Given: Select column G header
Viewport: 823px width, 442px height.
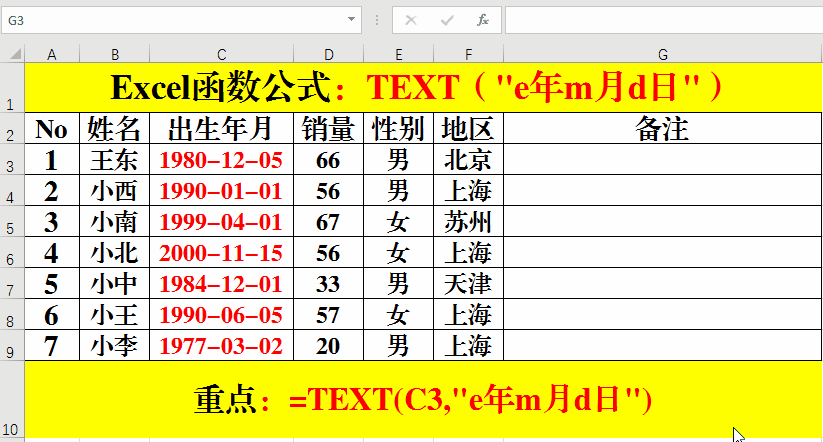Looking at the screenshot, I should point(662,55).
